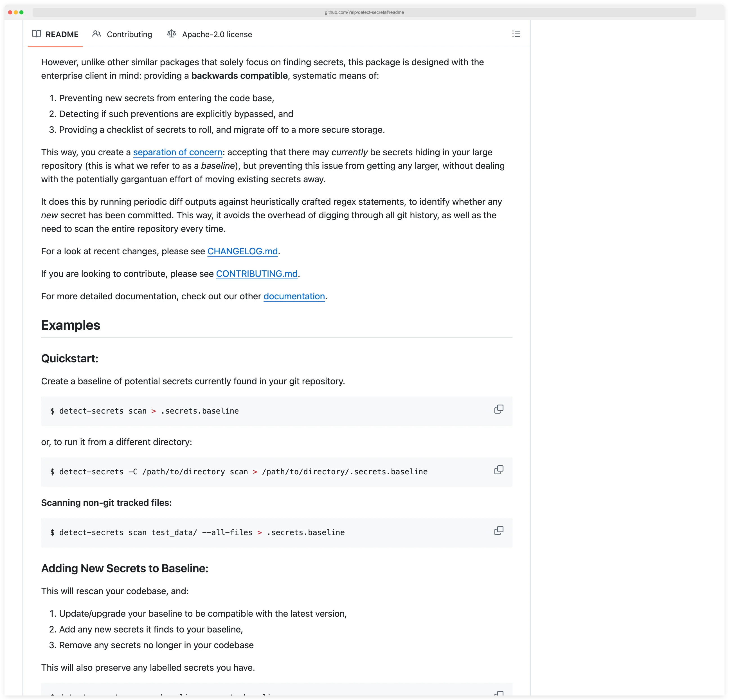
Task: Open the separation of concern link
Action: pos(177,152)
